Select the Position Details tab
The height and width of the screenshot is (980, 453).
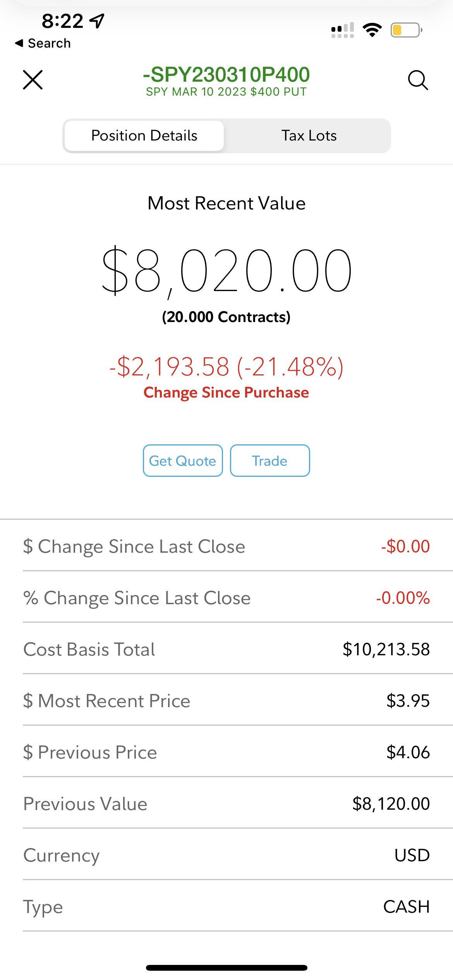[144, 136]
